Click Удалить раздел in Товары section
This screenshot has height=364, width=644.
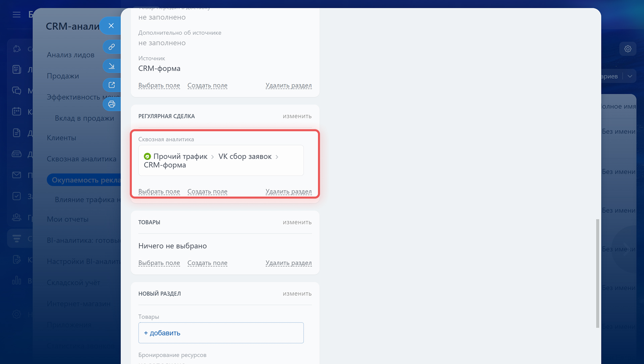pyautogui.click(x=288, y=263)
